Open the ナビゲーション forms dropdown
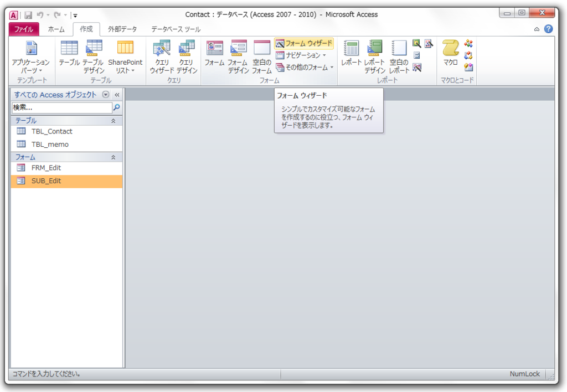 (301, 55)
